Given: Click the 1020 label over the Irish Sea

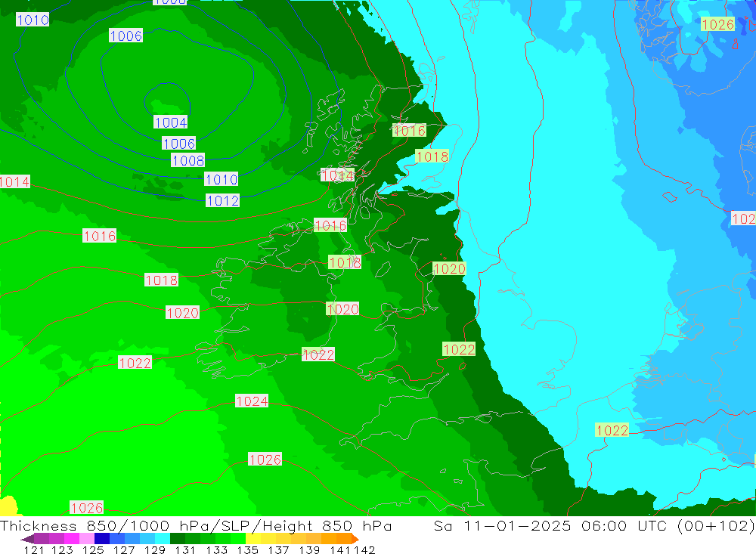Looking at the screenshot, I should 342,309.
